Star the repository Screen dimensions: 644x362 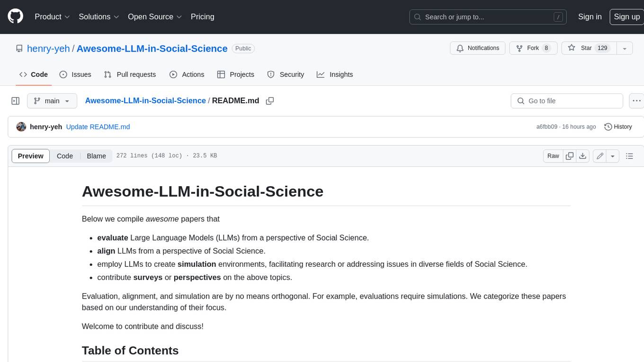[589, 48]
